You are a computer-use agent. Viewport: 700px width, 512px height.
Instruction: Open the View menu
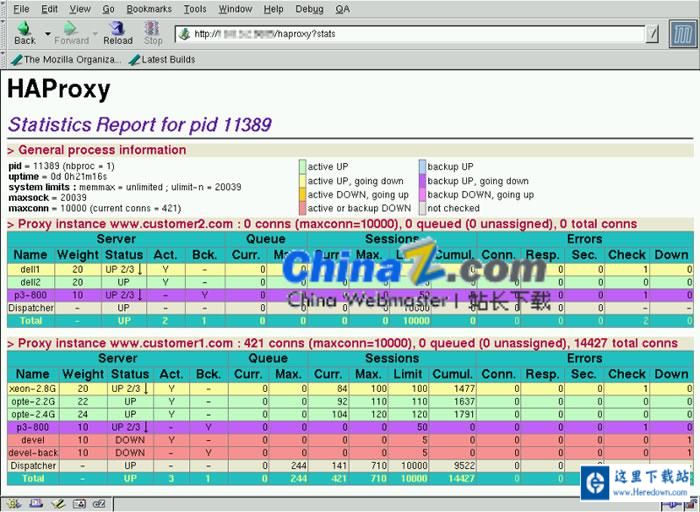tap(80, 9)
